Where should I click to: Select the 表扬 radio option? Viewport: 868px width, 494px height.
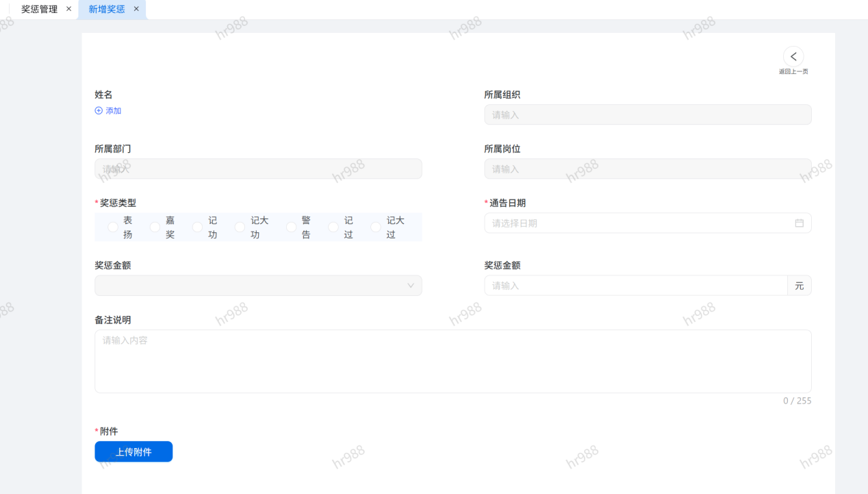pos(113,227)
